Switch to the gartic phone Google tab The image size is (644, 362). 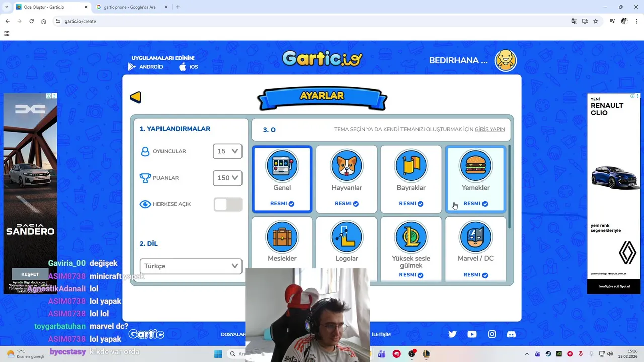pos(131,7)
